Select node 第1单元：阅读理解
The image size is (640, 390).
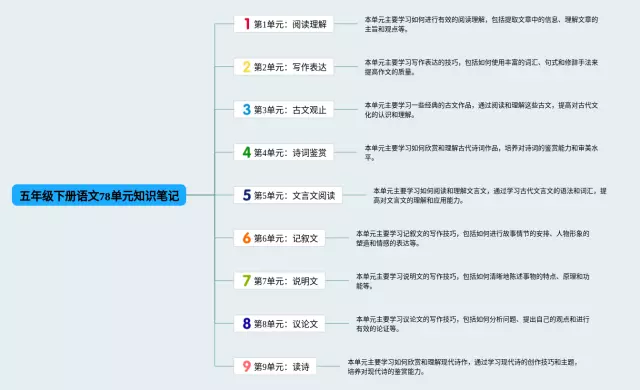(284, 24)
